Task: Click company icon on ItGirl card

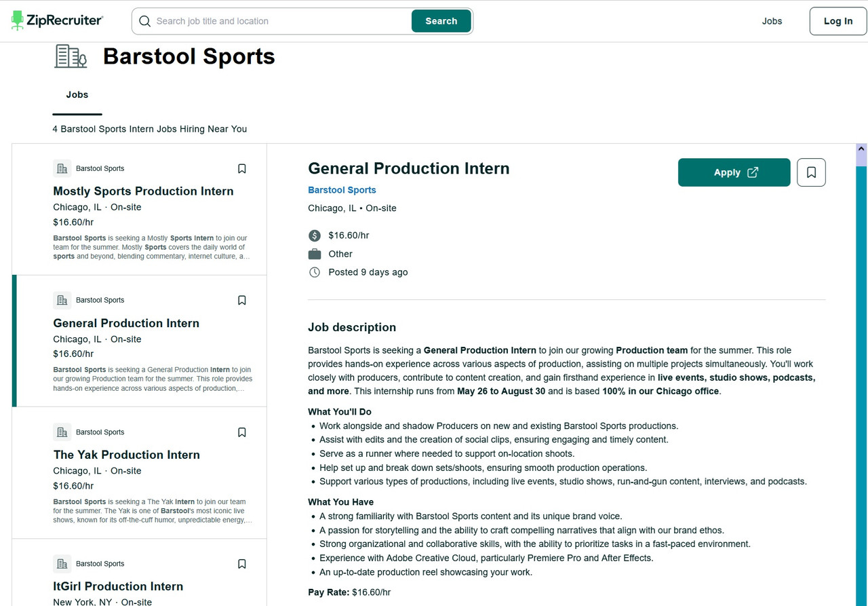Action: click(62, 564)
